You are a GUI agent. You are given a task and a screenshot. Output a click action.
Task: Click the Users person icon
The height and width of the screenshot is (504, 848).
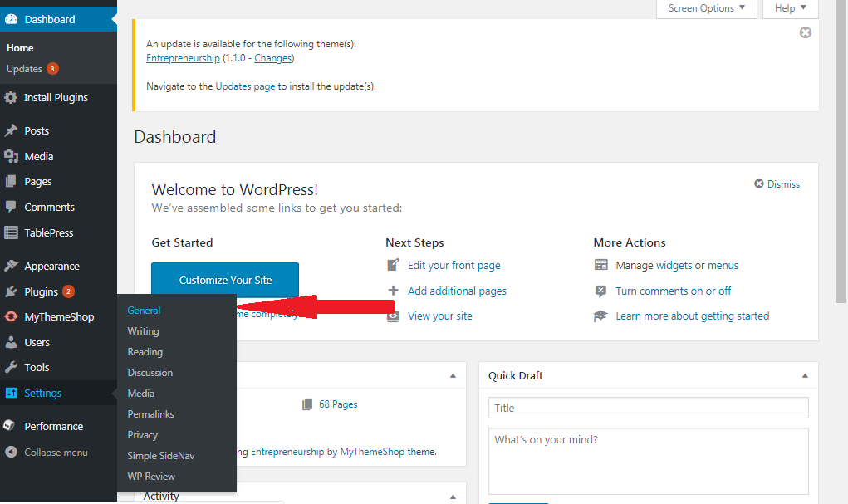click(x=11, y=342)
